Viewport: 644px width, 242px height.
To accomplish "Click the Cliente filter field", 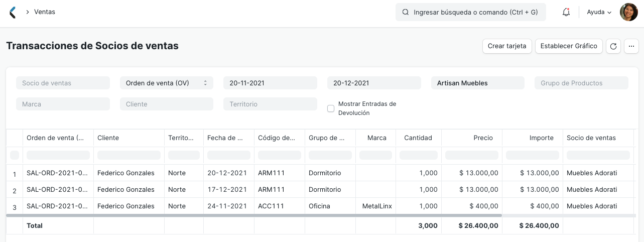I will pyautogui.click(x=166, y=104).
